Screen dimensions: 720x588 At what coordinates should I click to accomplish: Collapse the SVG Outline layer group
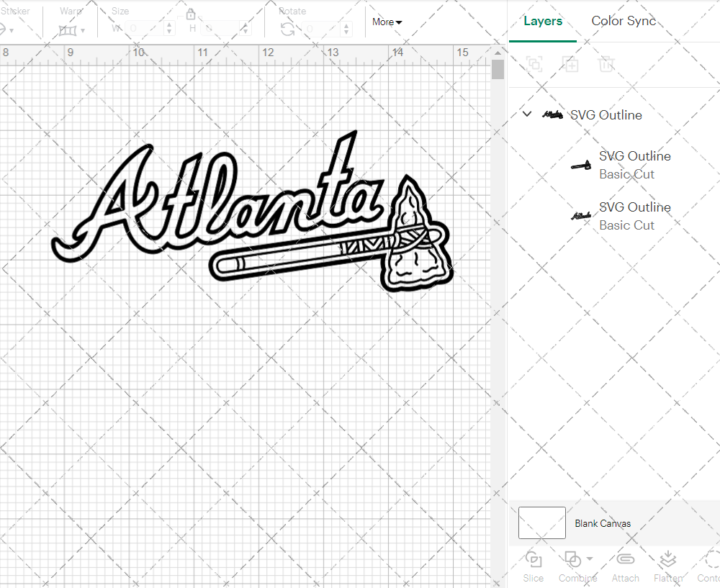point(526,114)
